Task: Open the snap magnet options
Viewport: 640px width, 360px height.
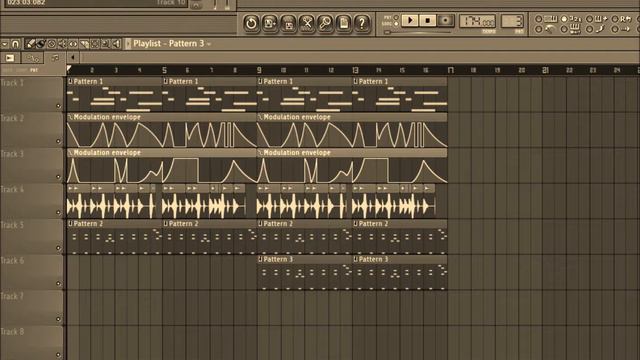Action: (x=15, y=44)
